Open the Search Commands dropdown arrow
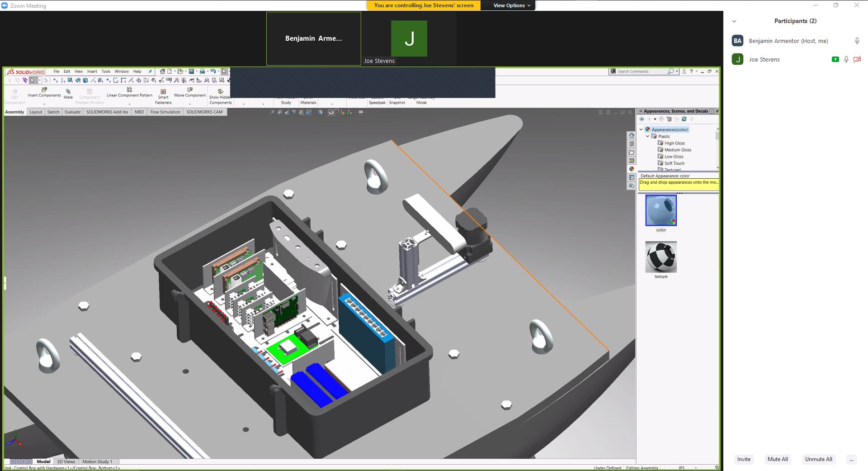The image size is (868, 471). (x=677, y=71)
